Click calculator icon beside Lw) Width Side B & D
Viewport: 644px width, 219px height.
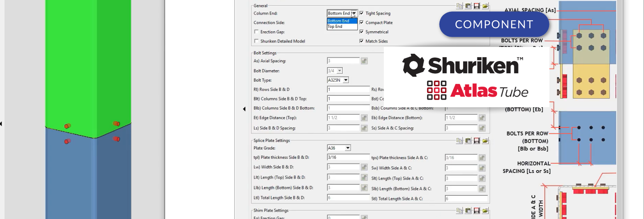coord(364,167)
